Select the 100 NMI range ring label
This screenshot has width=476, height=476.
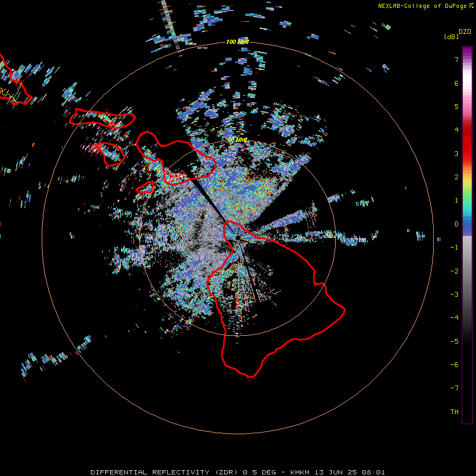(237, 42)
